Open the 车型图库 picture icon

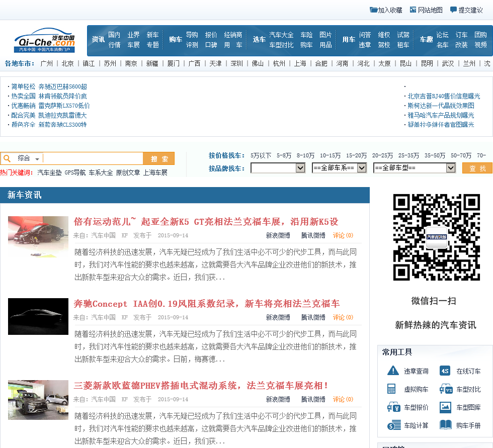445,407
